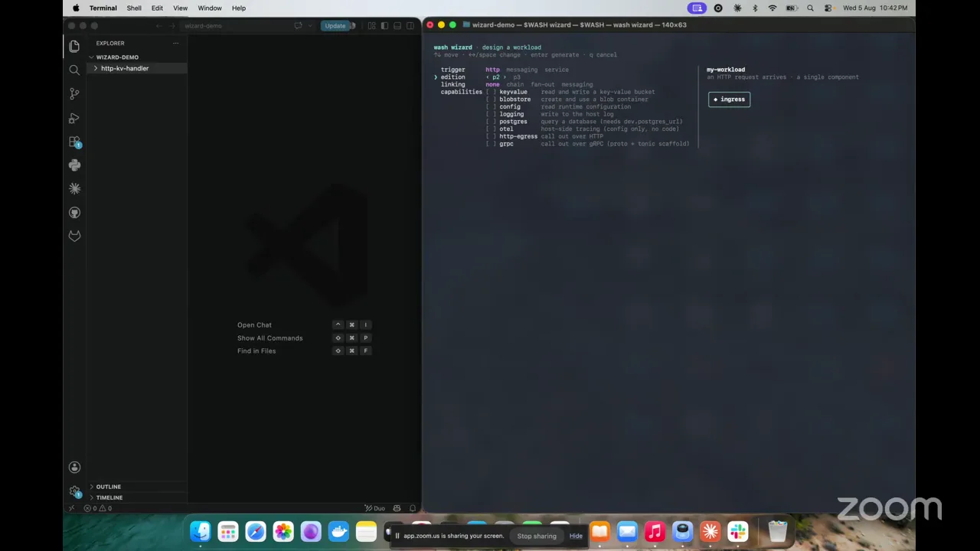Open the Accounts menu in VS Code

point(74,467)
